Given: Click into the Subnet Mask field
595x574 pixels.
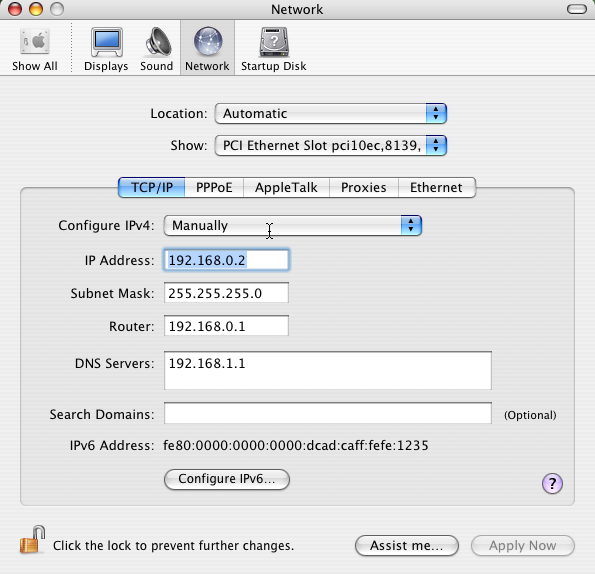Looking at the screenshot, I should (x=226, y=293).
